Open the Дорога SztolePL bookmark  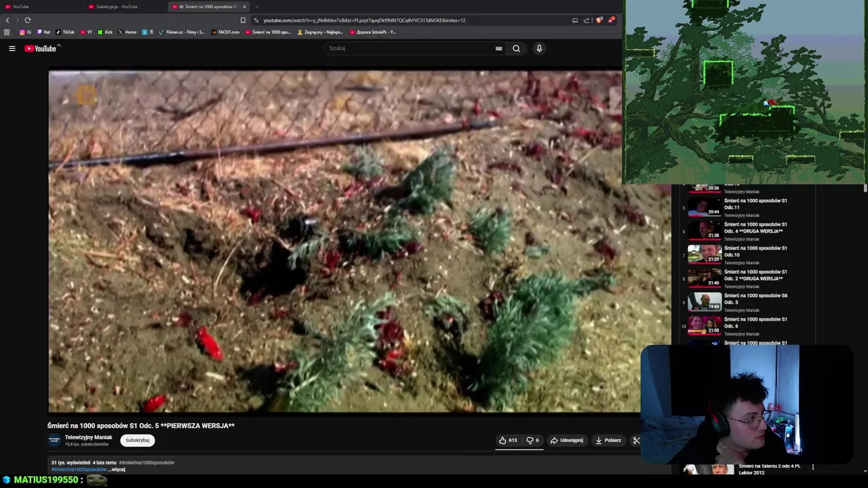(374, 32)
